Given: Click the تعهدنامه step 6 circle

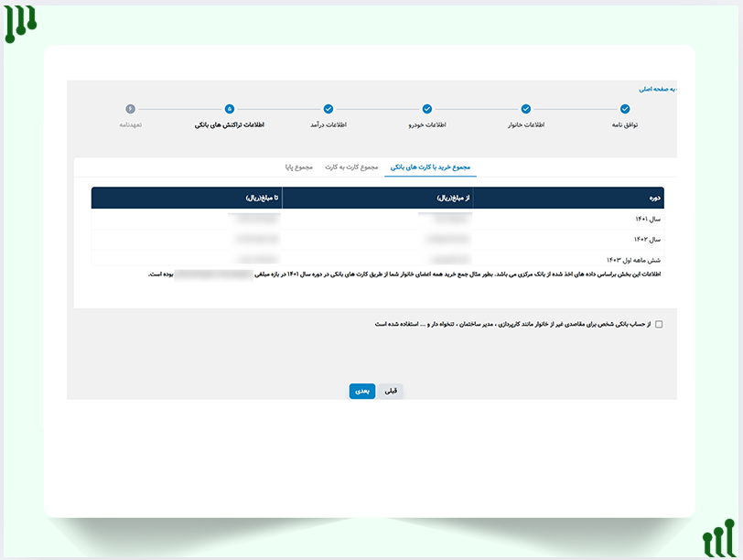Looking at the screenshot, I should pos(130,109).
